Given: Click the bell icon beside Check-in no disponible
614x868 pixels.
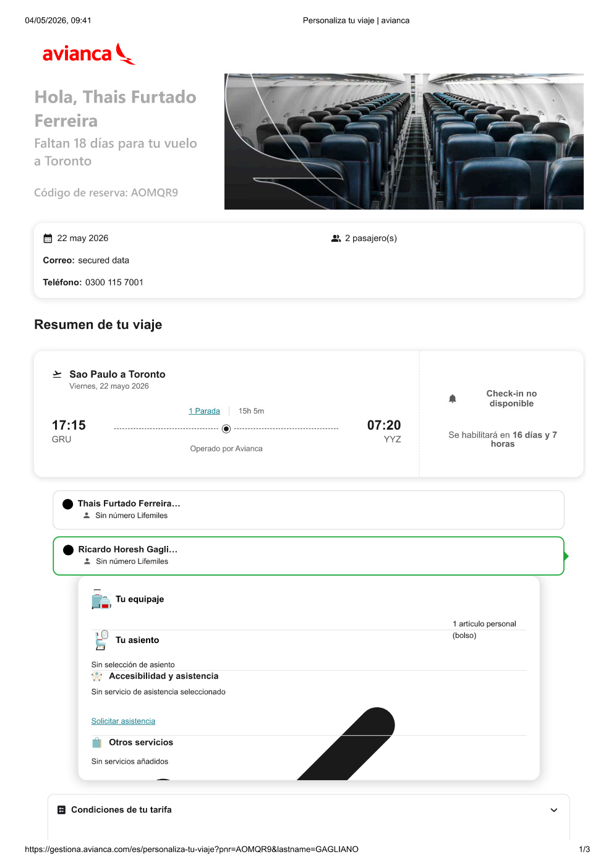Looking at the screenshot, I should [x=453, y=399].
